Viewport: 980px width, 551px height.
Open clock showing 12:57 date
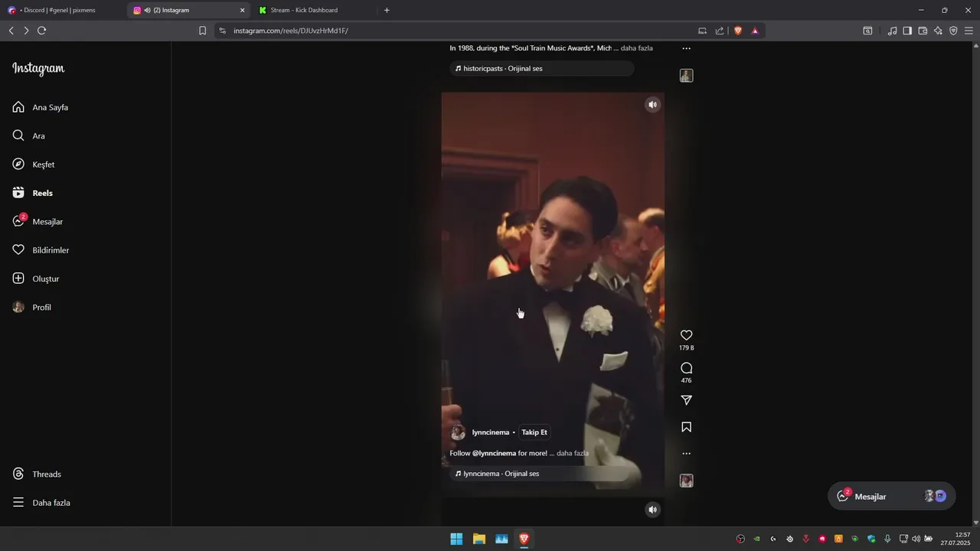[x=957, y=539]
